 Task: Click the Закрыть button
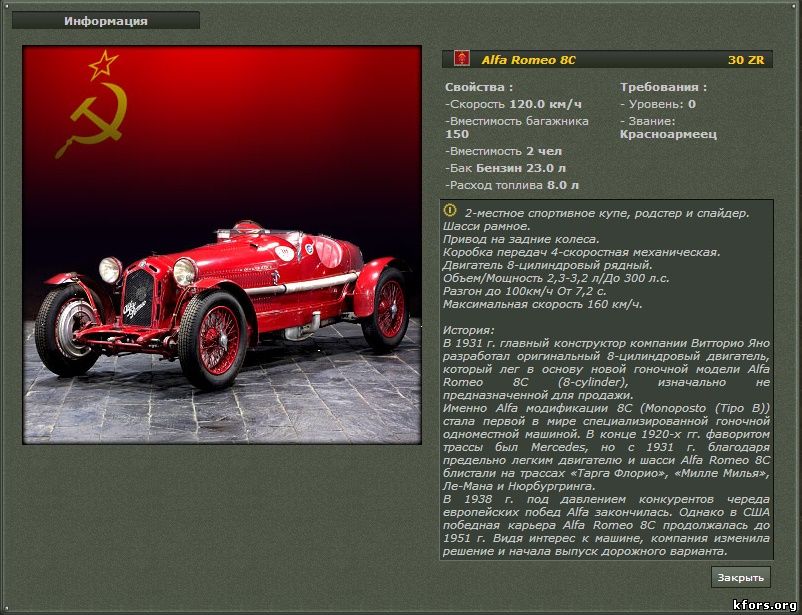[x=741, y=577]
